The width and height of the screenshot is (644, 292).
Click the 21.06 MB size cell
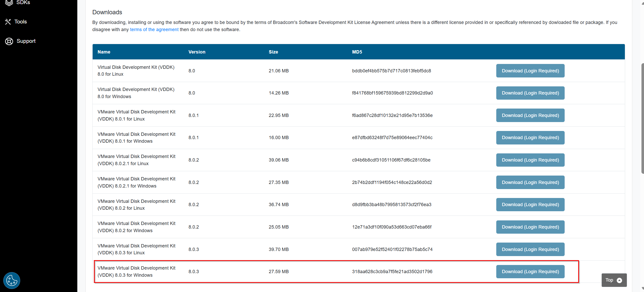[x=279, y=71]
